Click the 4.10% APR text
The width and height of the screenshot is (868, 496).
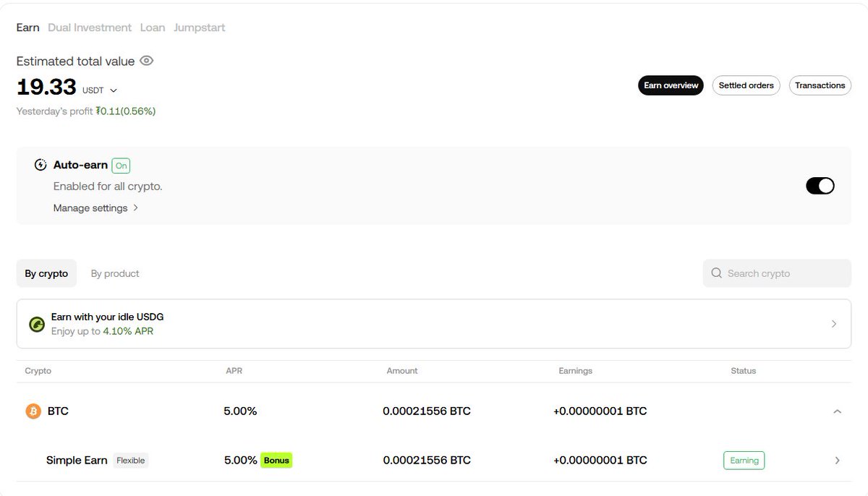tap(128, 331)
